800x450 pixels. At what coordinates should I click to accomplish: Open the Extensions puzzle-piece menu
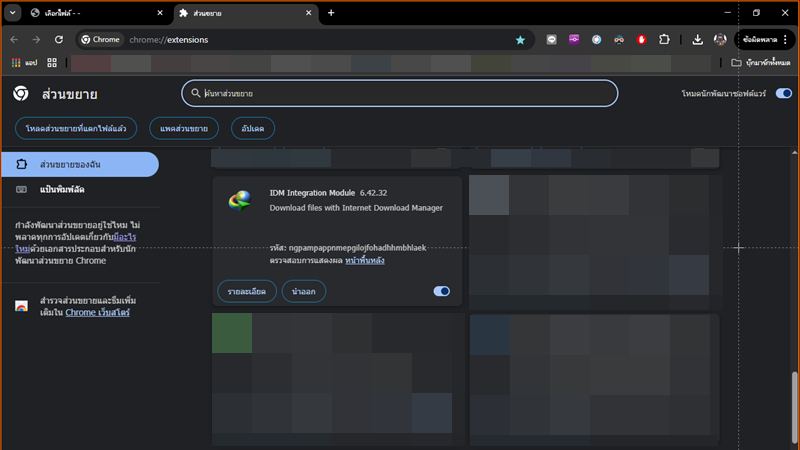664,39
